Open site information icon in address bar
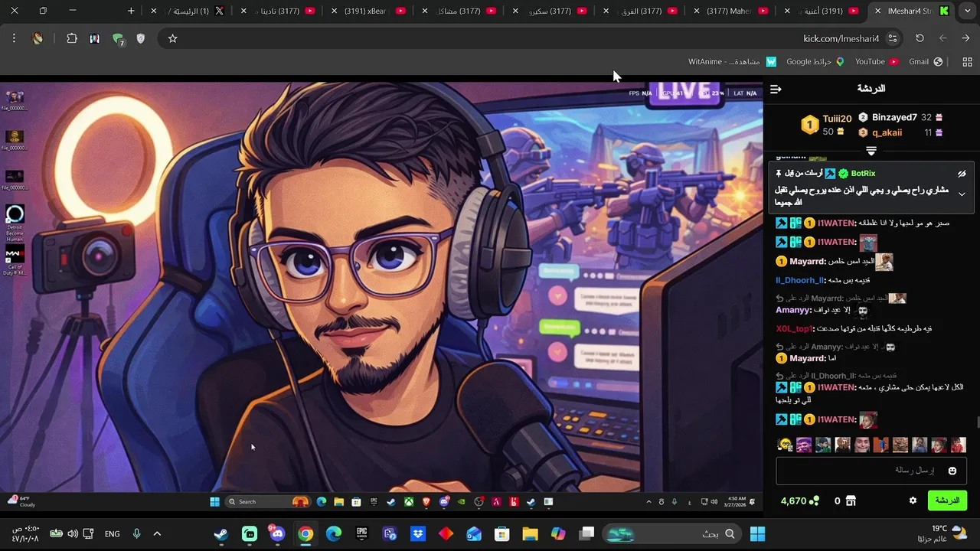This screenshot has width=980, height=551. point(893,38)
